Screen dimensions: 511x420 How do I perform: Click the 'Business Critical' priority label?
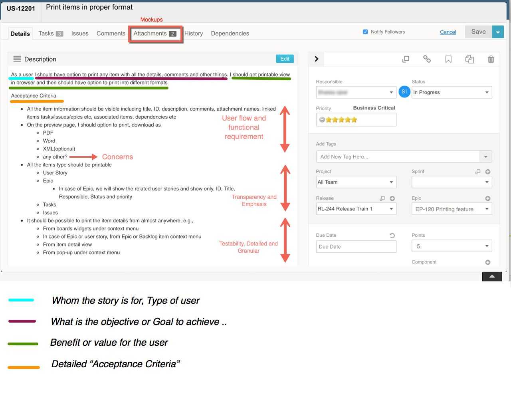click(374, 108)
